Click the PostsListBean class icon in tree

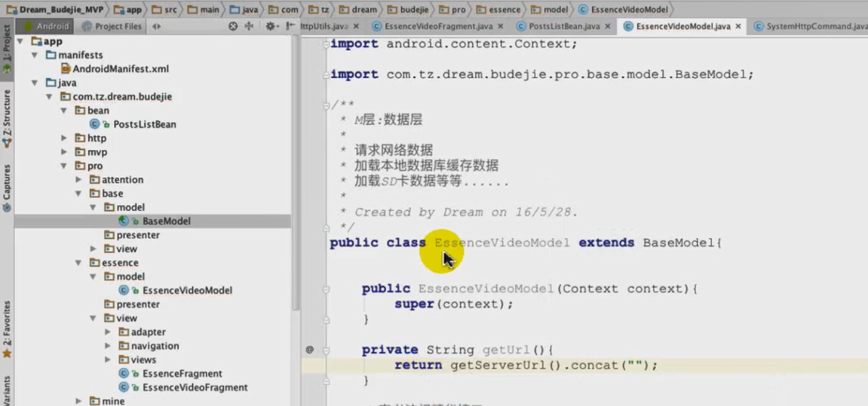pyautogui.click(x=95, y=124)
